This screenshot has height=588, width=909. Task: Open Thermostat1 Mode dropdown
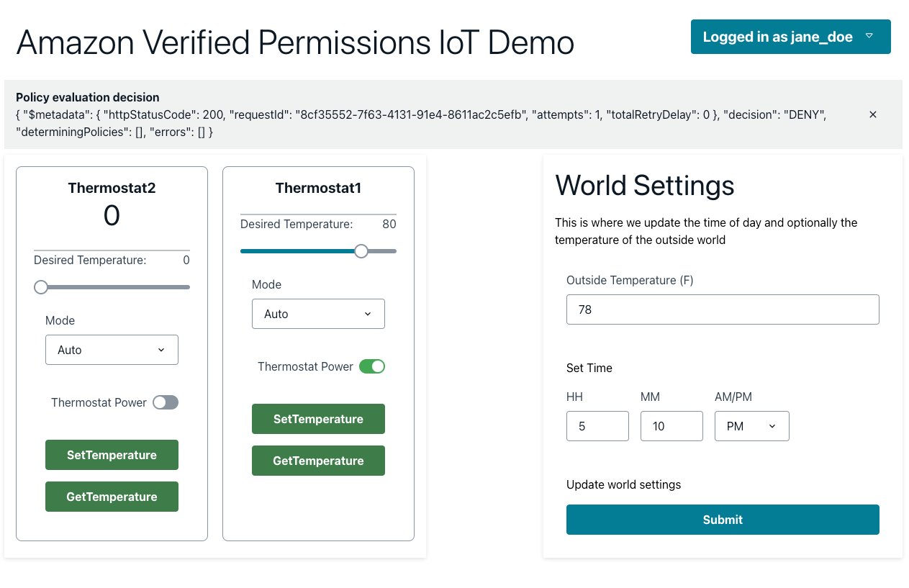(318, 314)
